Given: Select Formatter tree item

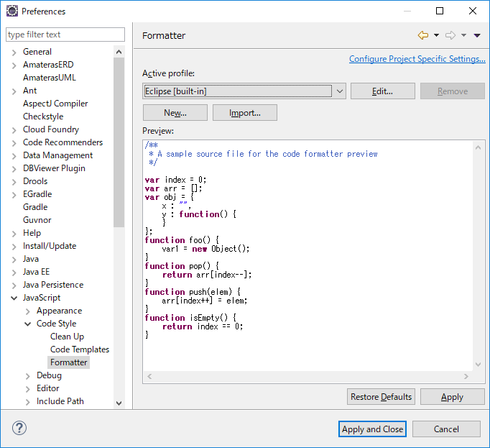Looking at the screenshot, I should (x=69, y=362).
